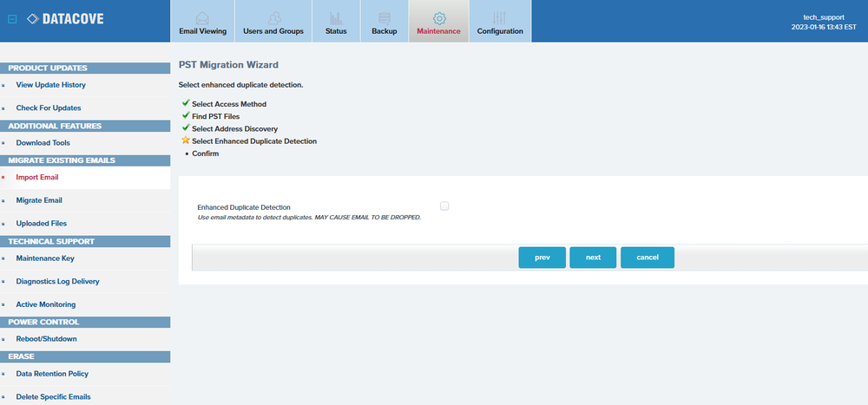This screenshot has height=405, width=868.
Task: Click the POWER CONTROL section header
Action: pyautogui.click(x=85, y=322)
